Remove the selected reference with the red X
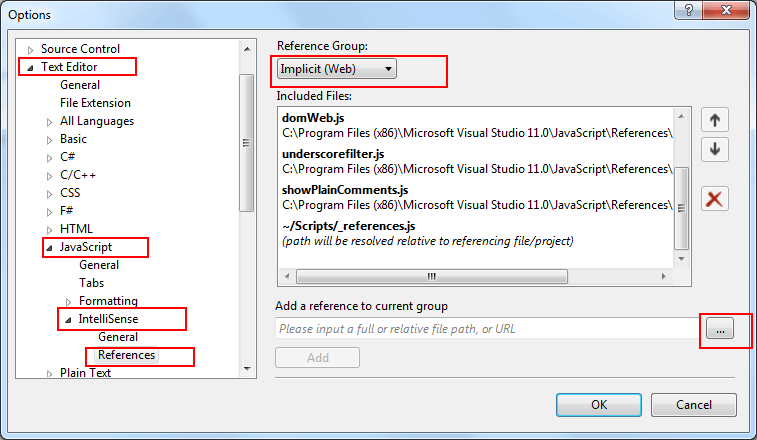This screenshot has height=440, width=757. [715, 199]
